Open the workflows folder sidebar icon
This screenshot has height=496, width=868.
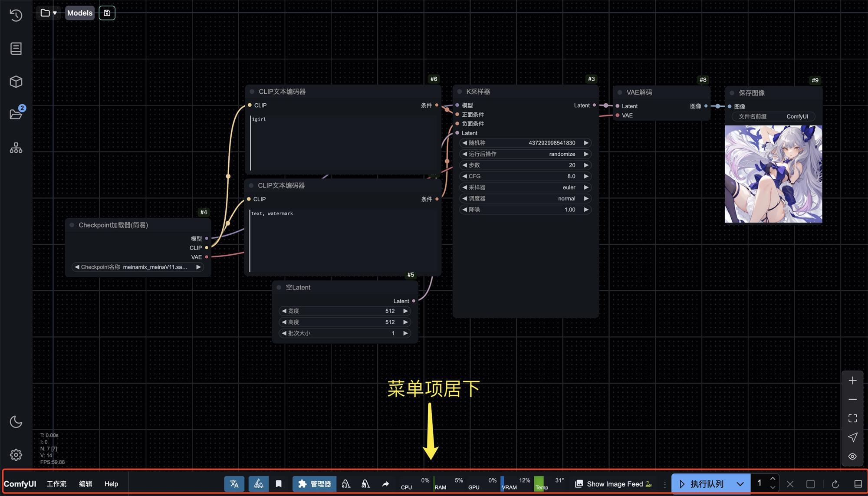(x=16, y=115)
